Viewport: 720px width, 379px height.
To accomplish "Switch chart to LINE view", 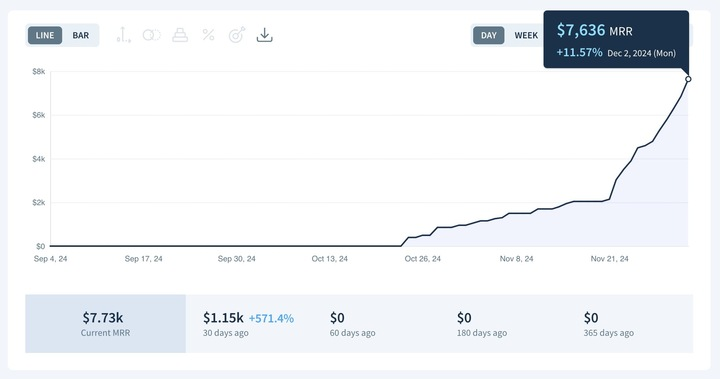I will click(45, 35).
